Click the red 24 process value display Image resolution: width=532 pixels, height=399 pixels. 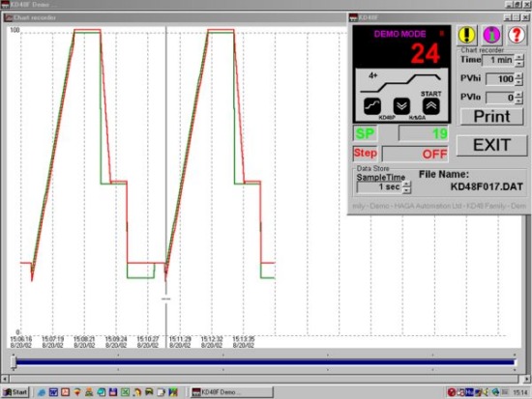point(426,53)
